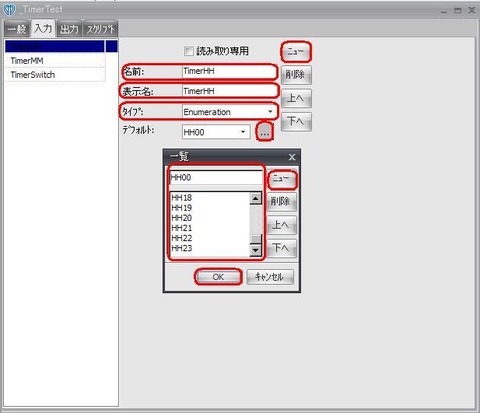Edit the HH00 text field in 一覧 dialog
The width and height of the screenshot is (480, 413).
[x=216, y=178]
